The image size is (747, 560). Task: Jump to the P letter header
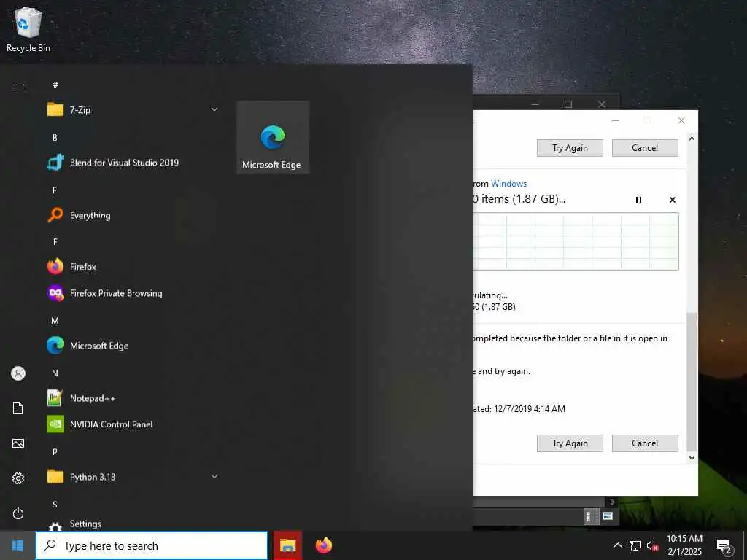[x=55, y=452]
